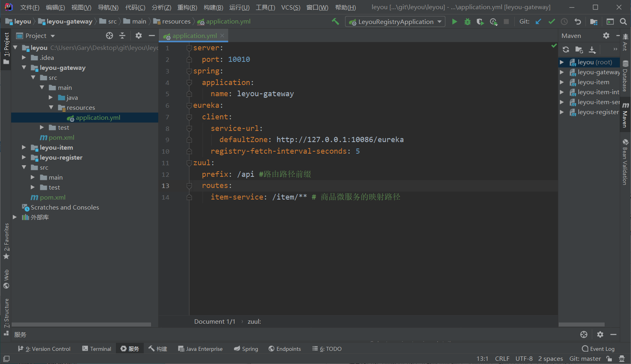
Task: Expand leyou-item in Maven panel
Action: coord(562,82)
